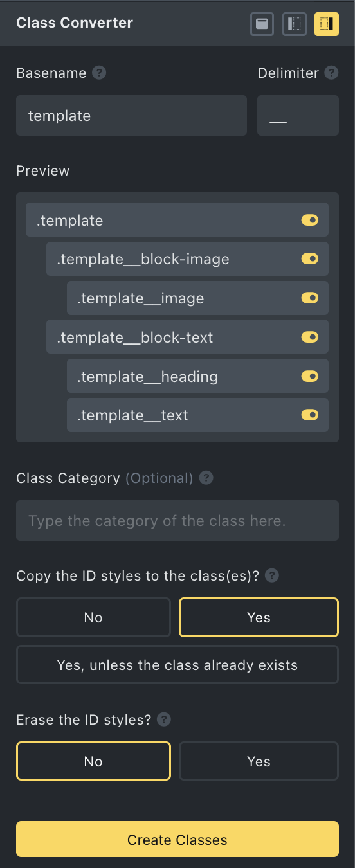Toggle the .template__heading switch
This screenshot has width=355, height=868.
click(x=310, y=376)
